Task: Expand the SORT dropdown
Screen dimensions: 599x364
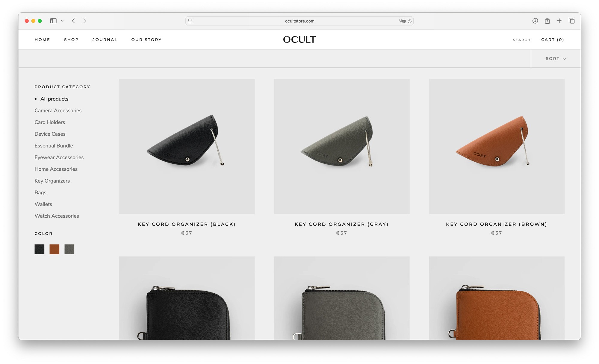Action: click(556, 59)
